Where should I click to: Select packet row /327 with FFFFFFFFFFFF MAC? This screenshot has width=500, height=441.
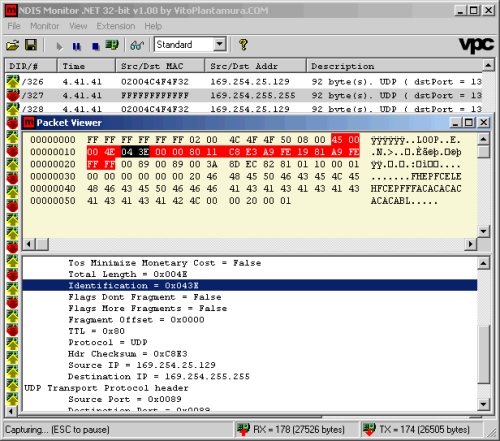pyautogui.click(x=244, y=95)
